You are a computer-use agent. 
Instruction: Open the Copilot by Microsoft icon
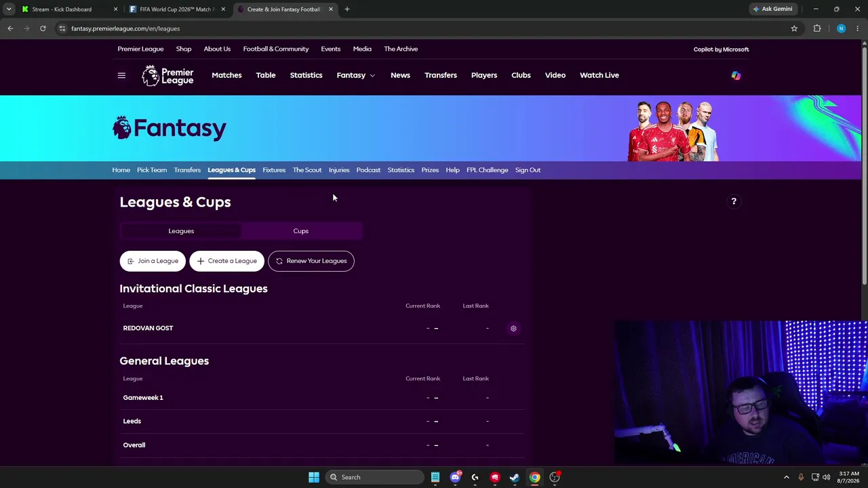736,75
